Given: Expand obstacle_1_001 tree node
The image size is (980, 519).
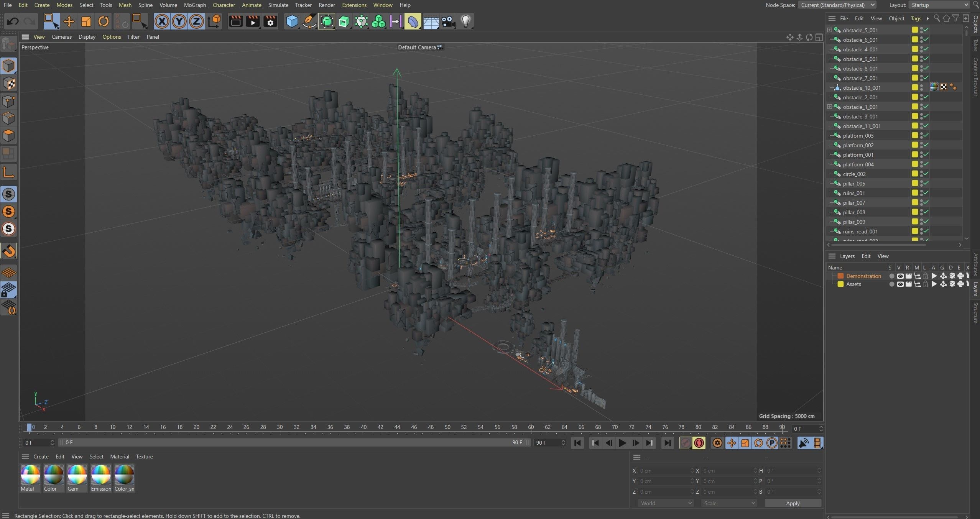Looking at the screenshot, I should coord(830,107).
